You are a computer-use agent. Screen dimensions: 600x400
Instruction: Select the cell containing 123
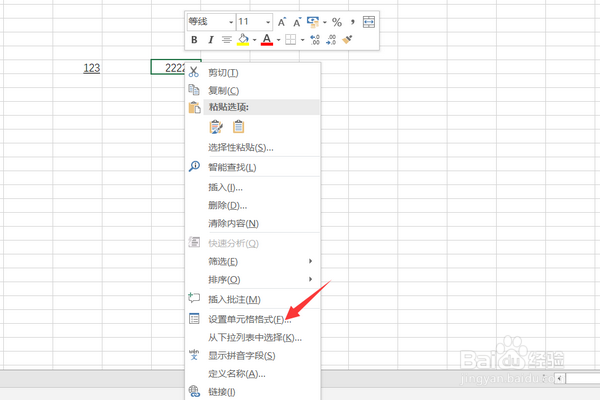78,68
